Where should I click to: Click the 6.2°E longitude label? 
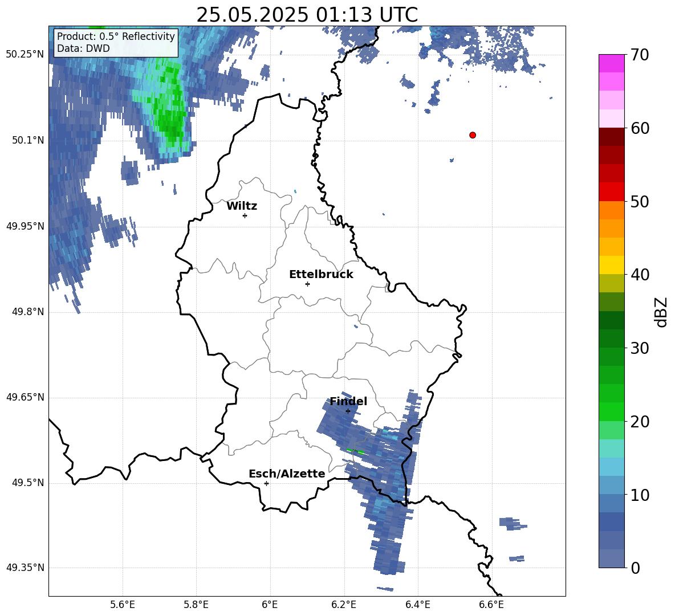pos(344,605)
